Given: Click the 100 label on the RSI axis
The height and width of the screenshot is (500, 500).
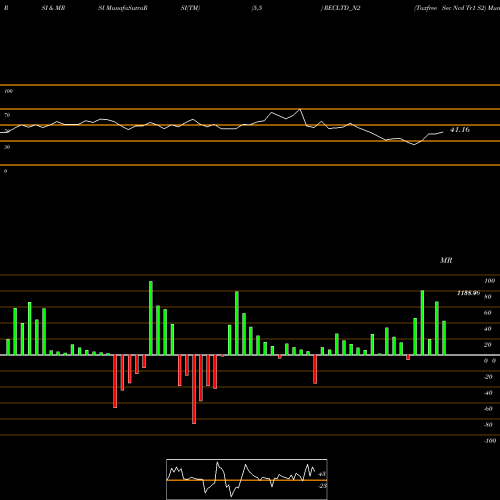Looking at the screenshot, I should [x=8, y=91].
